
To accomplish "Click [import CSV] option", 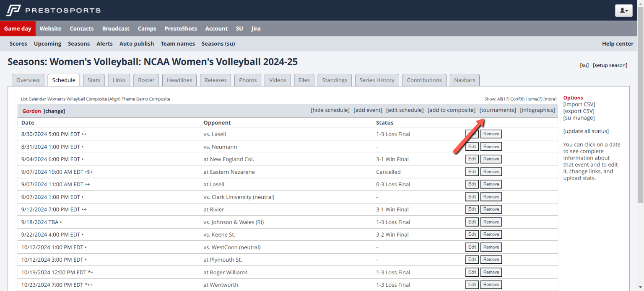I will tap(579, 104).
